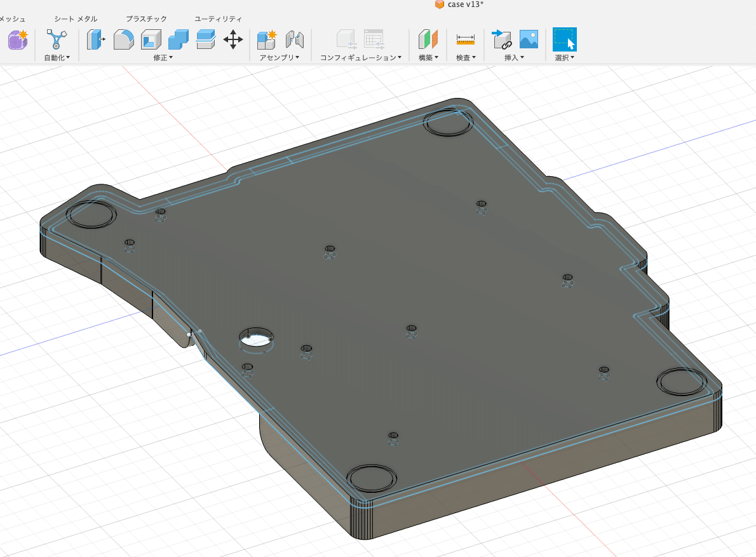
Task: Click the Insert Derive icon
Action: click(x=501, y=39)
